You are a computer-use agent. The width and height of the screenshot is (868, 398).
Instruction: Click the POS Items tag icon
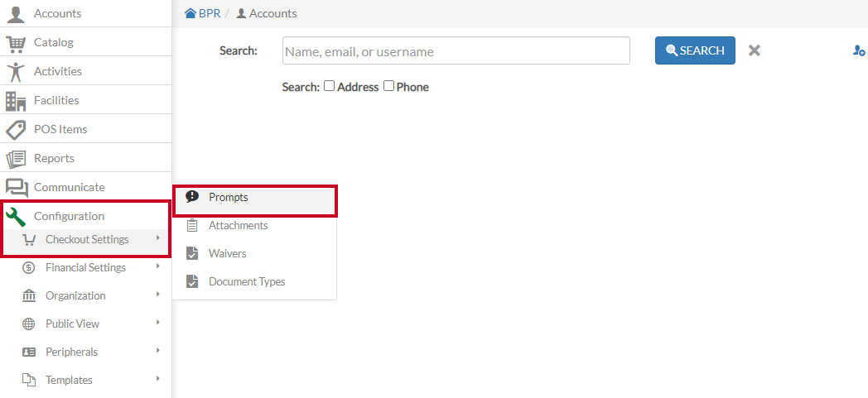pos(16,129)
